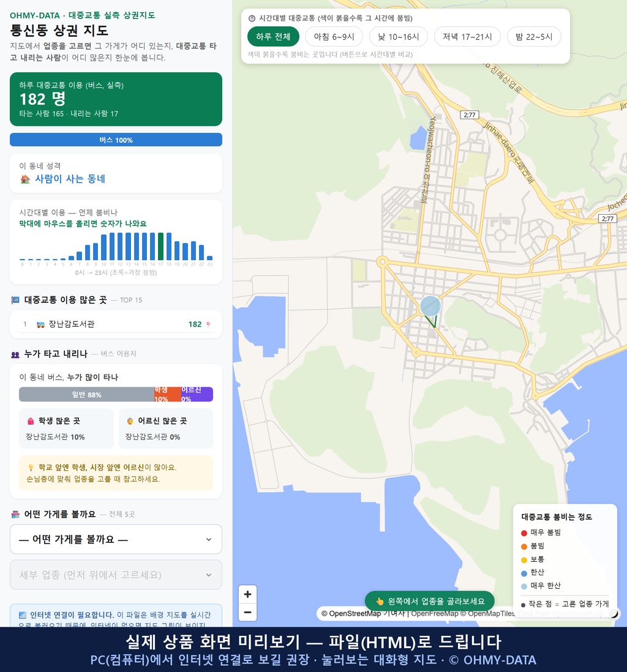Click the 10시 bar in hourly chart
The image size is (627, 672).
[103, 247]
